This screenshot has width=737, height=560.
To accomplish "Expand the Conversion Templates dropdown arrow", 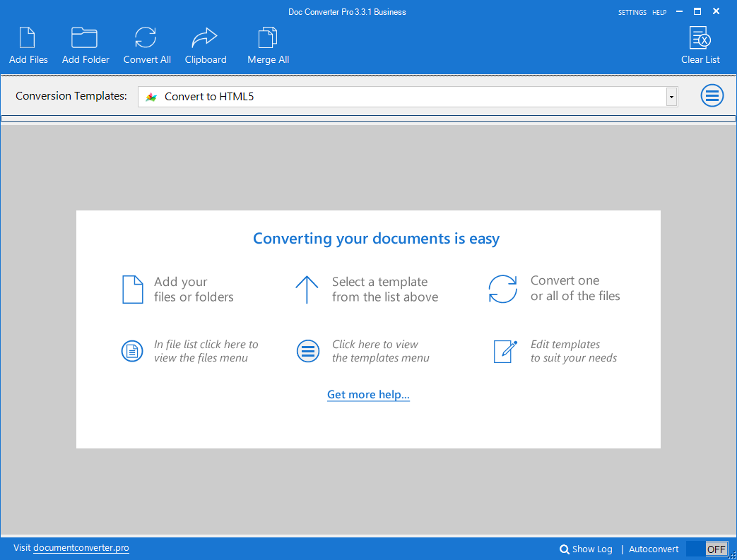I will (x=672, y=97).
